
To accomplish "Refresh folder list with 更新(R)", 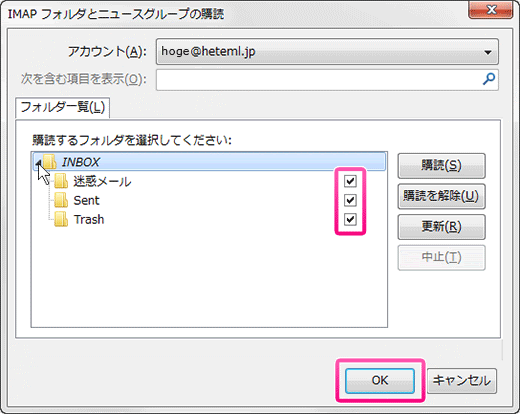I will (441, 227).
